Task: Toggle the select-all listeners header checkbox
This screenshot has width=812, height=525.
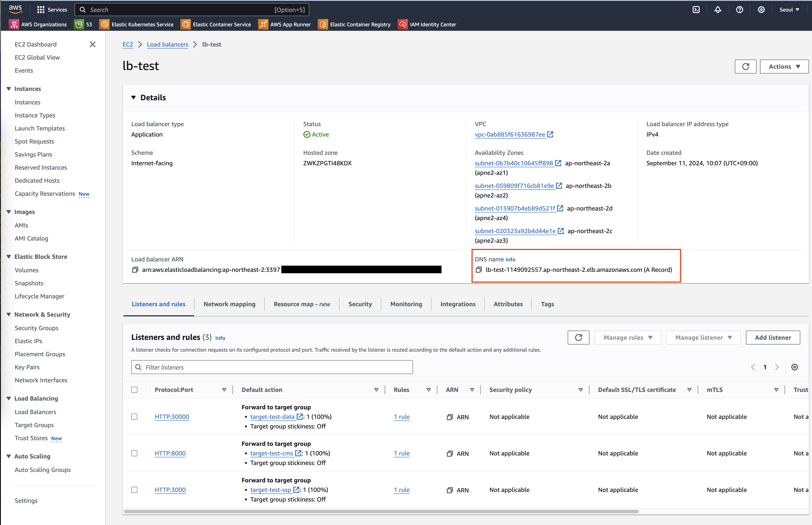Action: tap(134, 390)
